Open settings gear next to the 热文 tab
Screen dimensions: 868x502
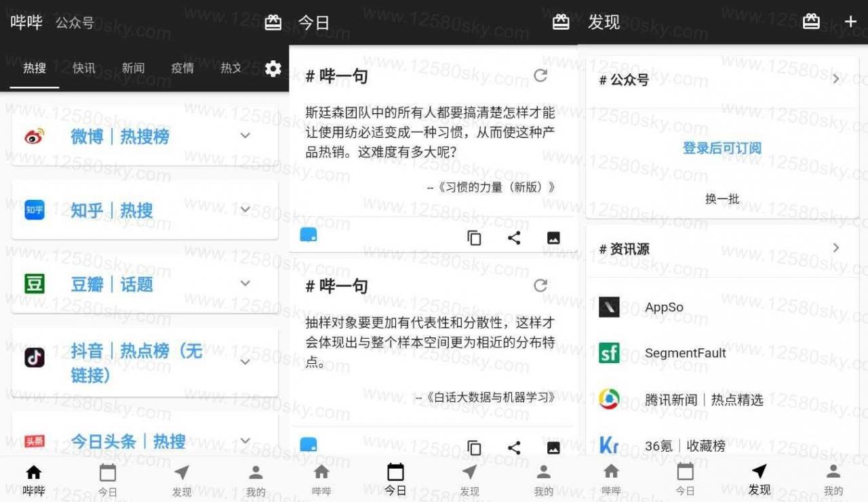(x=273, y=68)
